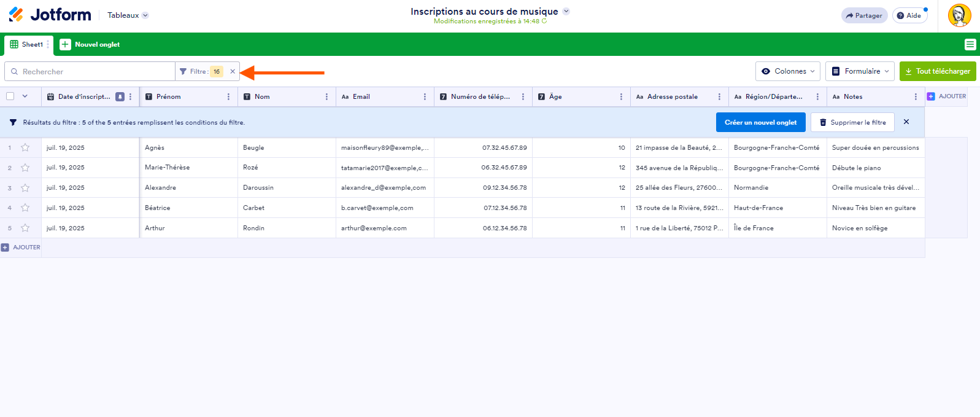Dismiss the filter results banner
980x417 pixels.
pyautogui.click(x=906, y=122)
